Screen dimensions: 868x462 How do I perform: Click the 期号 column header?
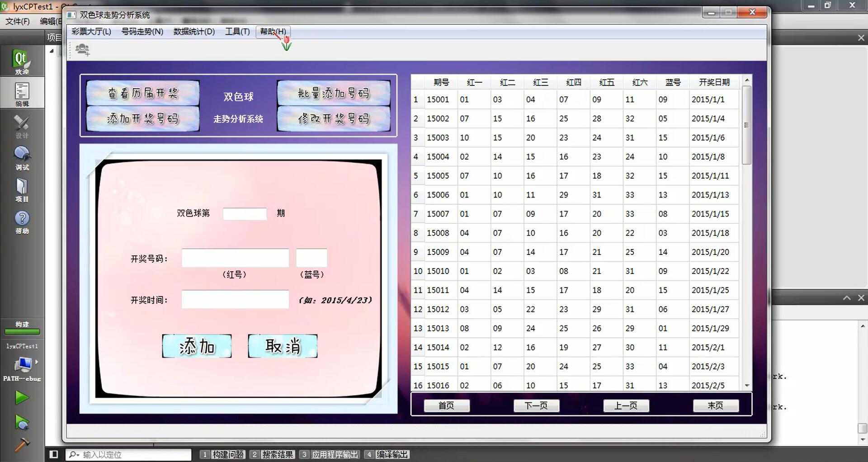(441, 82)
